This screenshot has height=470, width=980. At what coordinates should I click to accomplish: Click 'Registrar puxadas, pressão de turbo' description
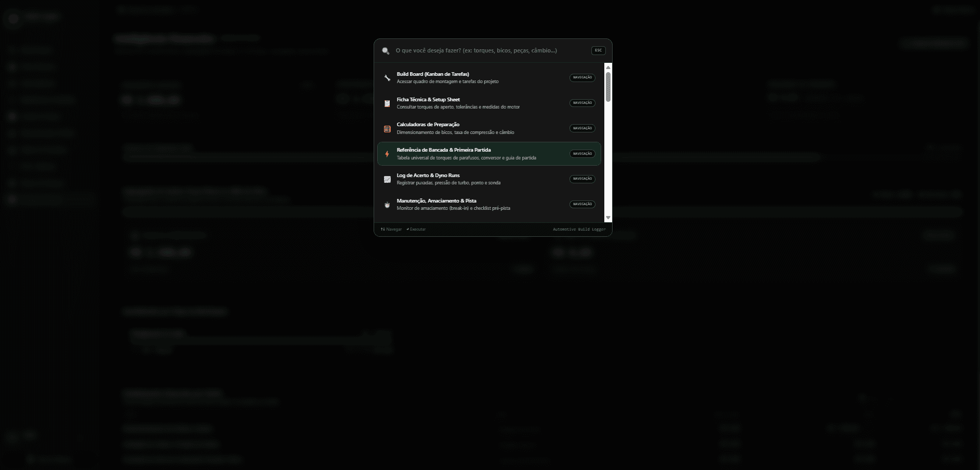[448, 183]
